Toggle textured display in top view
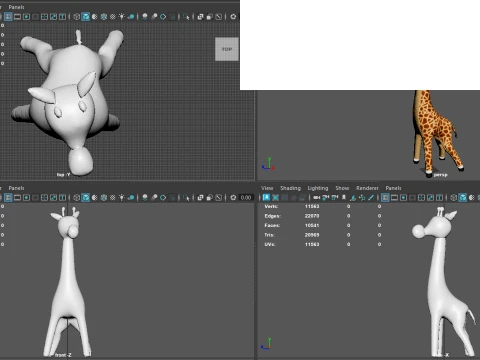 (x=113, y=17)
